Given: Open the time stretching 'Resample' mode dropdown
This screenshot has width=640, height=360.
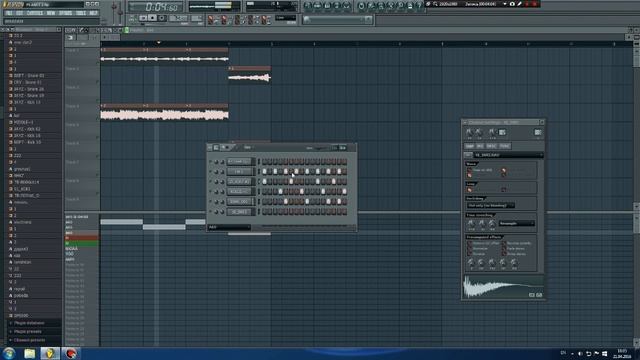Looking at the screenshot, I should pyautogui.click(x=516, y=223).
